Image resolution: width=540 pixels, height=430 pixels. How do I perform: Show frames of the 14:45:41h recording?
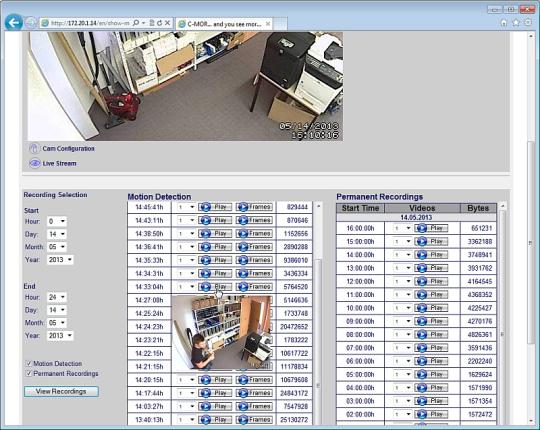point(255,207)
